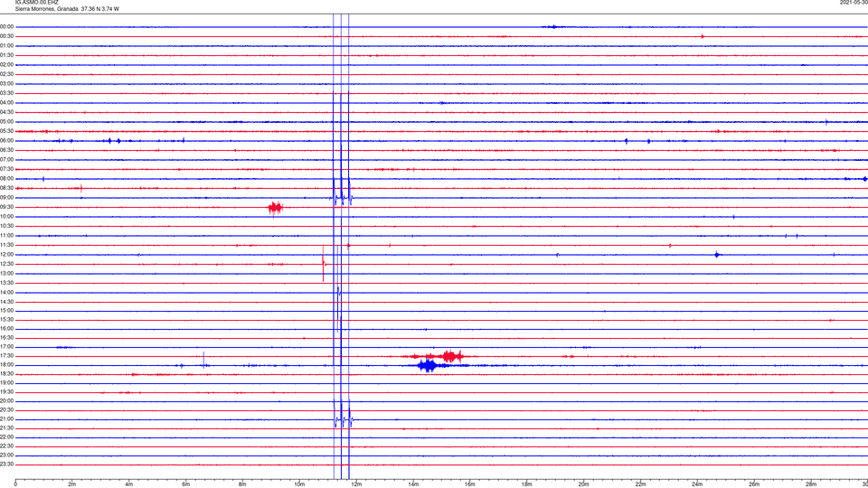Viewport: 868px width, 488px height.
Task: Click the 14:00 time label
Action: pyautogui.click(x=7, y=292)
